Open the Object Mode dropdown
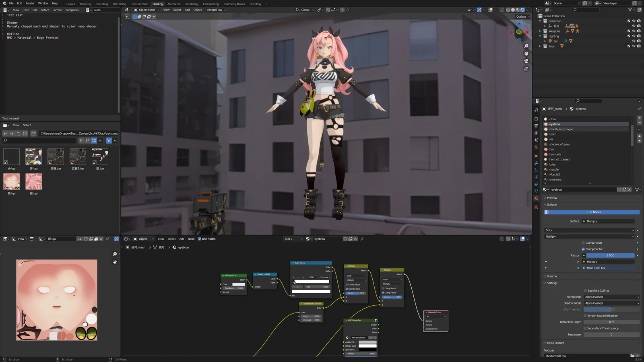Viewport: 644px width, 362px height. 147,10
